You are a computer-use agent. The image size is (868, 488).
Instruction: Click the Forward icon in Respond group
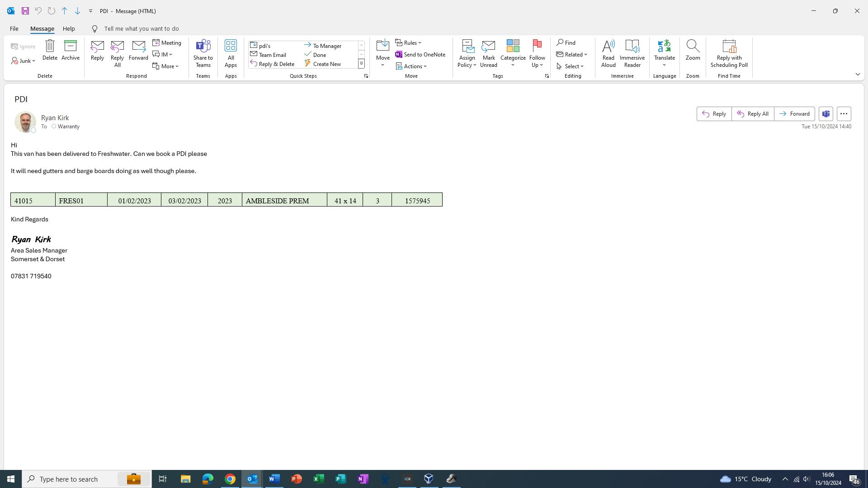coord(138,46)
